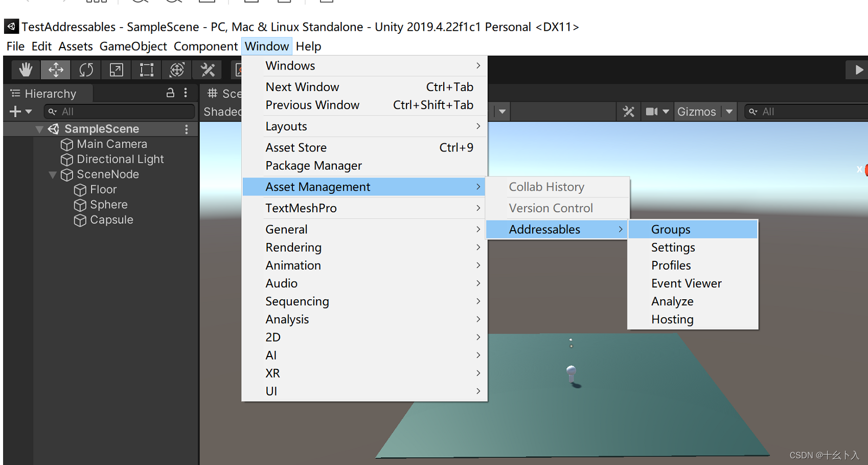The image size is (868, 465).
Task: Select Main Camera in Hierarchy
Action: pyautogui.click(x=112, y=144)
